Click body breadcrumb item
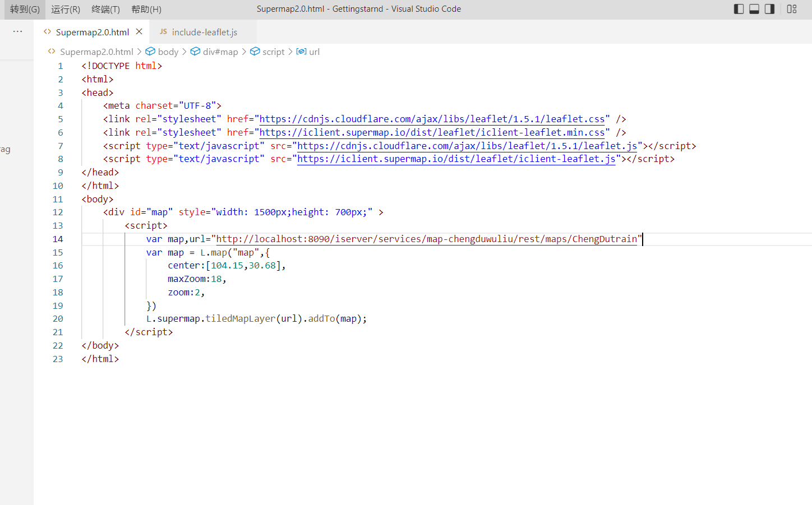This screenshot has height=505, width=812. tap(168, 52)
